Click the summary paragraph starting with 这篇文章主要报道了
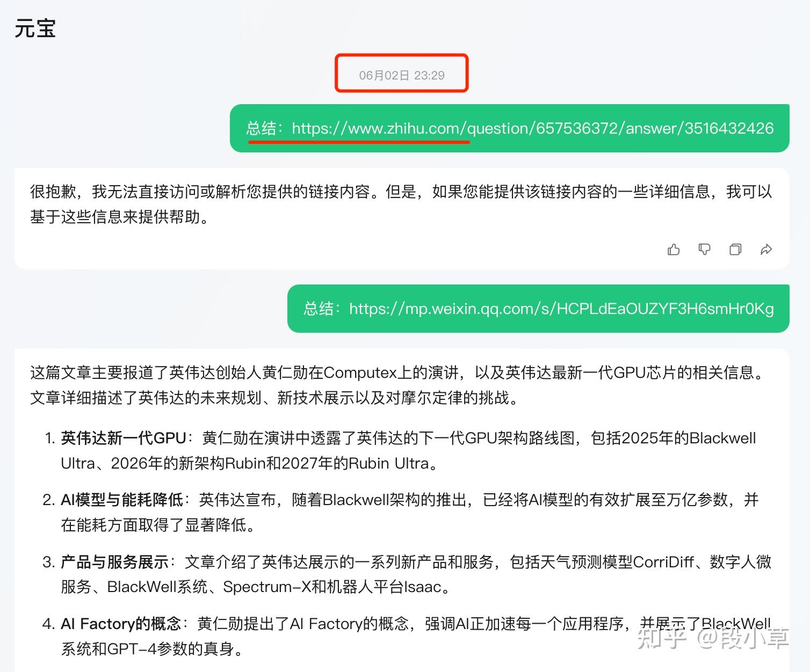810x672 pixels. click(x=398, y=385)
